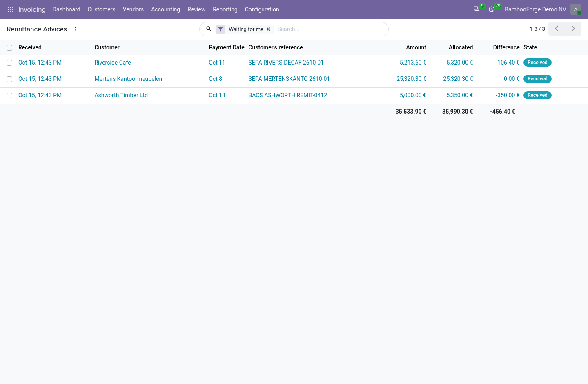
Task: Click the SEPA MERTENSKANTO 2610-01 reference
Action: point(289,79)
